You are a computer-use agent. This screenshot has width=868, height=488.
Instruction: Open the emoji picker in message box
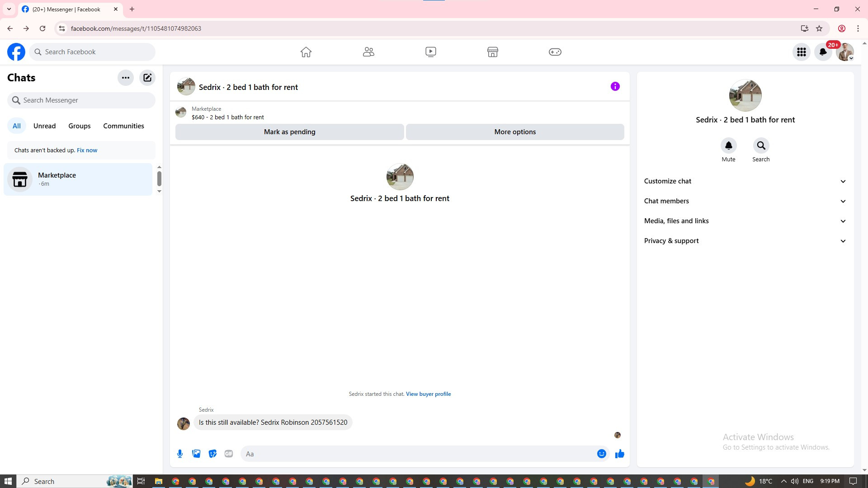pyautogui.click(x=601, y=454)
